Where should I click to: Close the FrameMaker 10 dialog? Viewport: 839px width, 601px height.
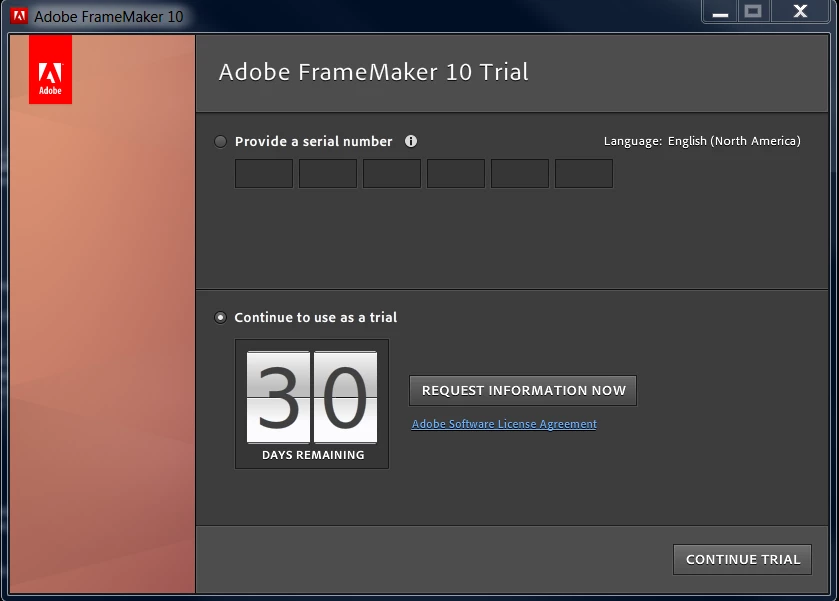click(800, 11)
